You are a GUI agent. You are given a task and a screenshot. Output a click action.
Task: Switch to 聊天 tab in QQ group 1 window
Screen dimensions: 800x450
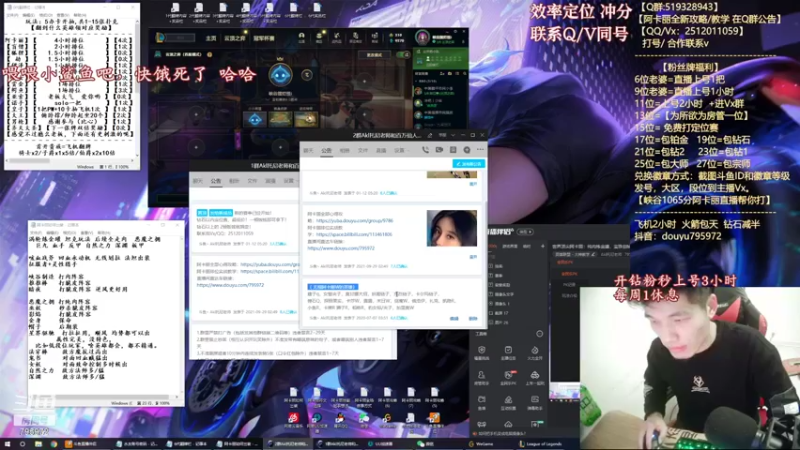(x=197, y=181)
